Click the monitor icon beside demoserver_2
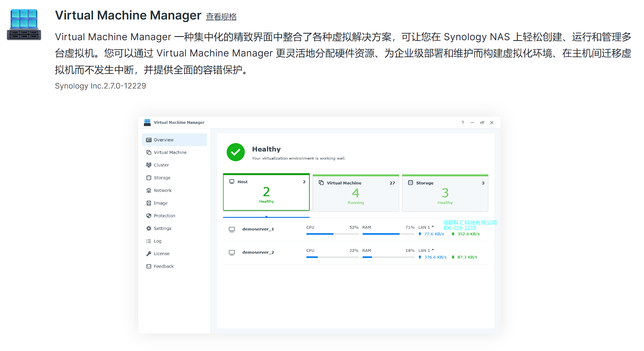This screenshot has height=351, width=644. tap(232, 253)
